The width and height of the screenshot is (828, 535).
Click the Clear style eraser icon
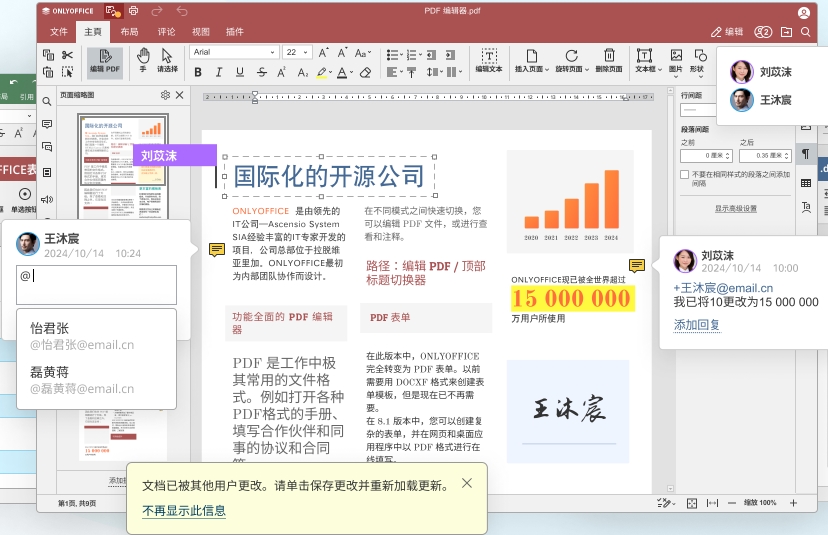point(365,72)
